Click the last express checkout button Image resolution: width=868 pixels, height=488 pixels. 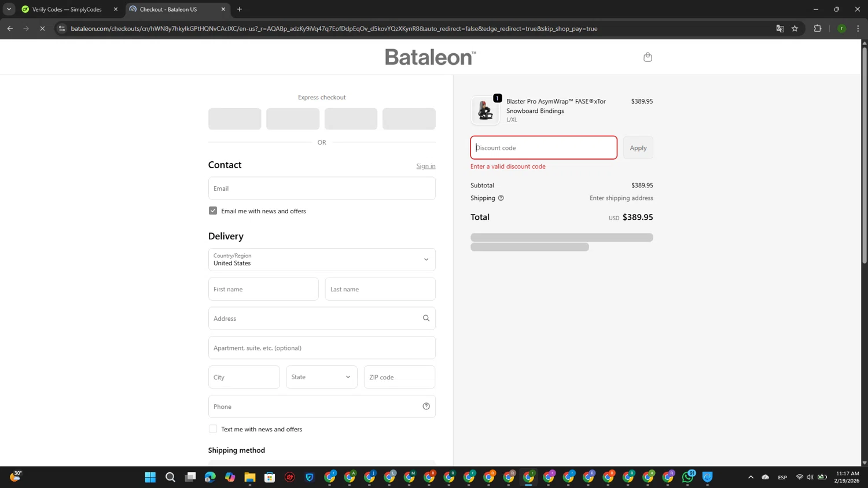(409, 119)
